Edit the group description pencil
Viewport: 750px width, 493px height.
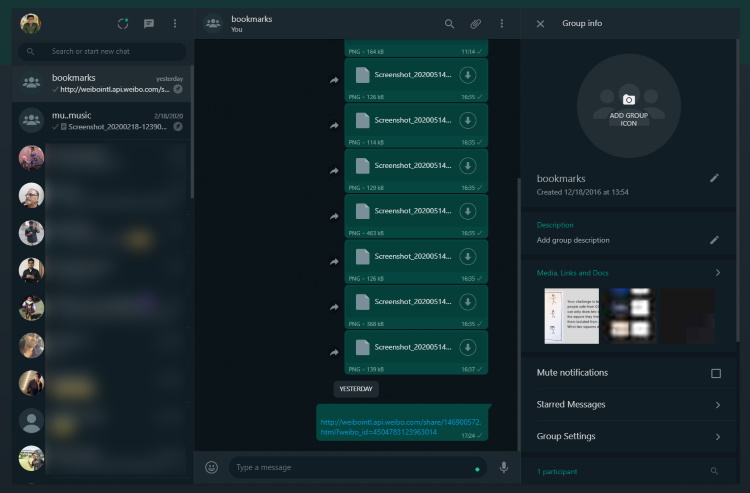click(714, 240)
